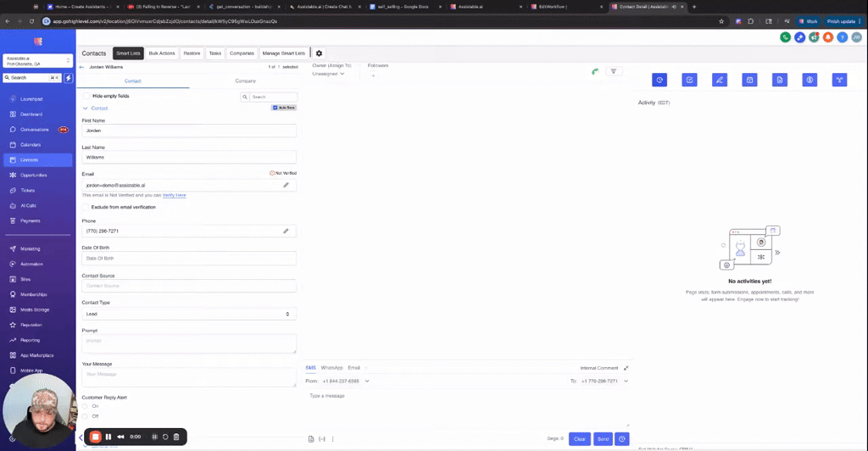
Task: Check Exclude from email verification
Action: point(86,207)
